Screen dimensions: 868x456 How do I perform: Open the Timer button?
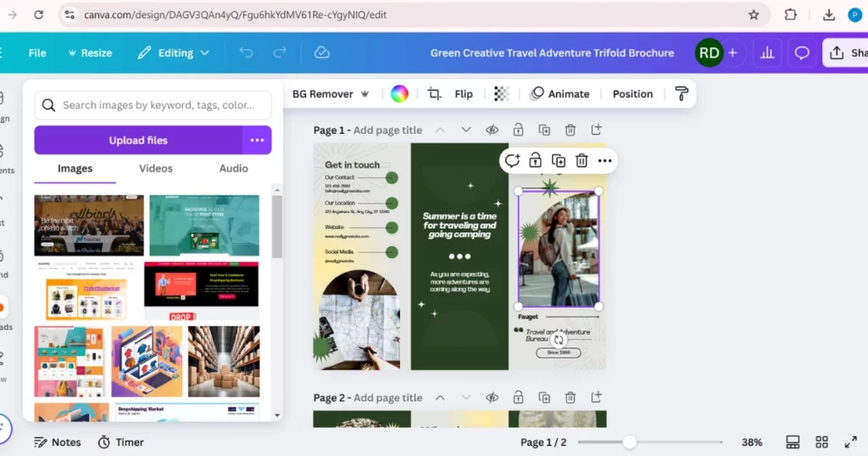point(121,442)
